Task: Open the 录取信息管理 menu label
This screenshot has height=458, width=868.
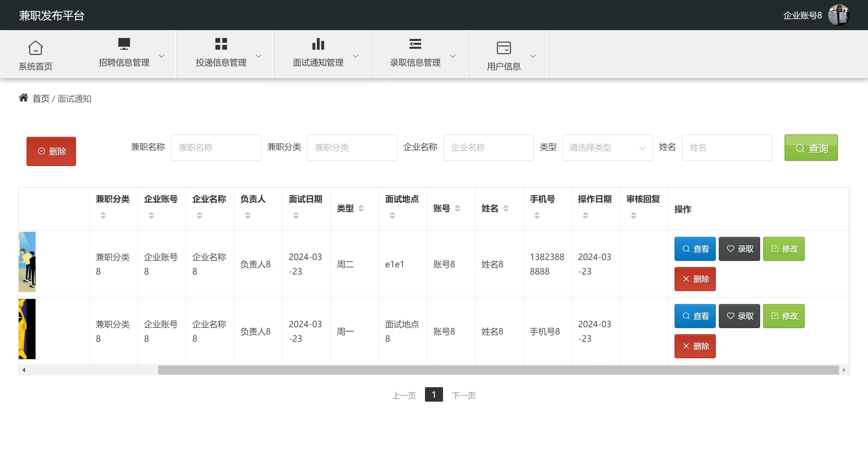Action: (x=415, y=63)
